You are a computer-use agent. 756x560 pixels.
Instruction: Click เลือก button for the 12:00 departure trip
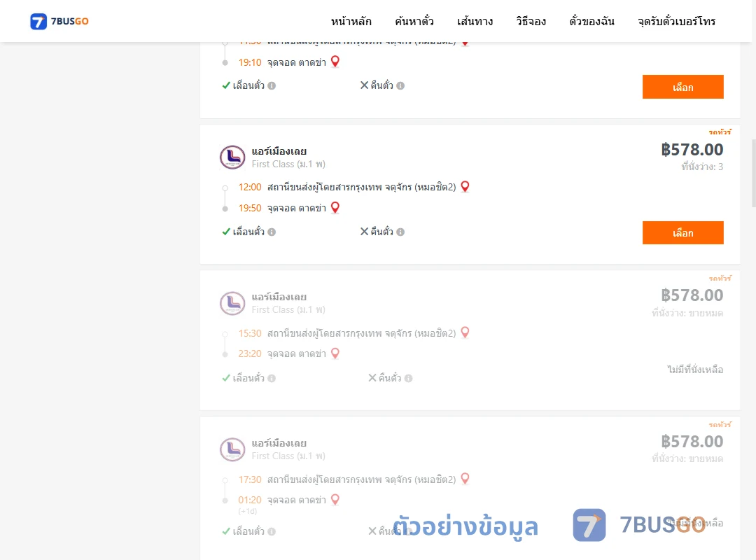pyautogui.click(x=682, y=233)
